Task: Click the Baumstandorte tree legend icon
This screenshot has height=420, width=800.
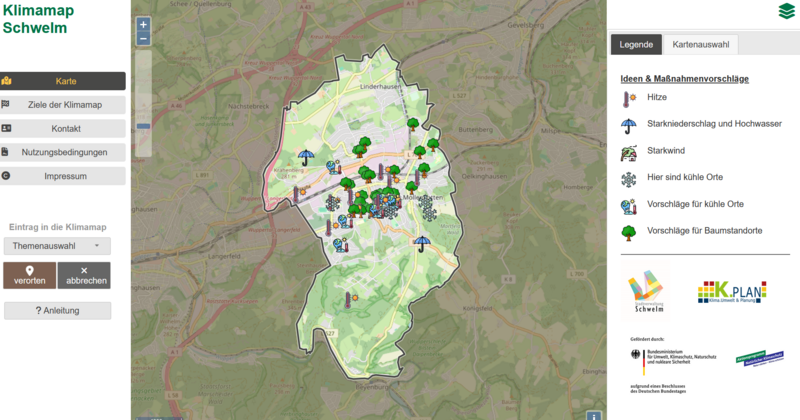Action: 628,232
